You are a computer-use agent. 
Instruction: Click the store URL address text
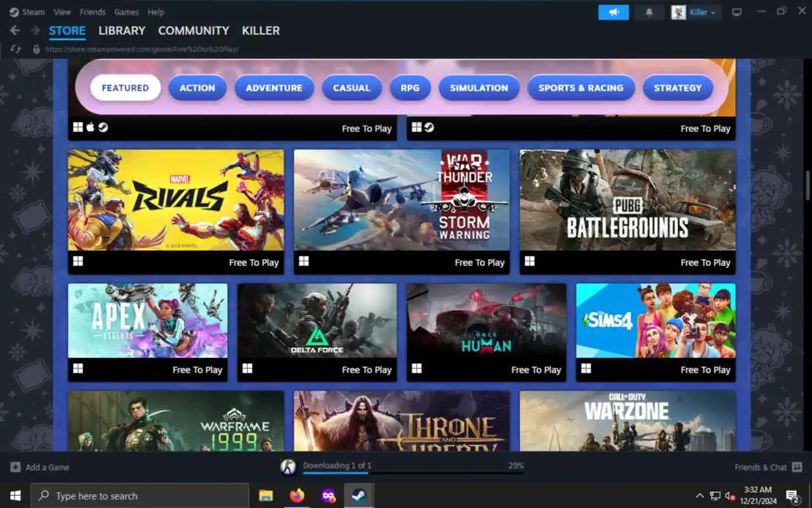[141, 49]
